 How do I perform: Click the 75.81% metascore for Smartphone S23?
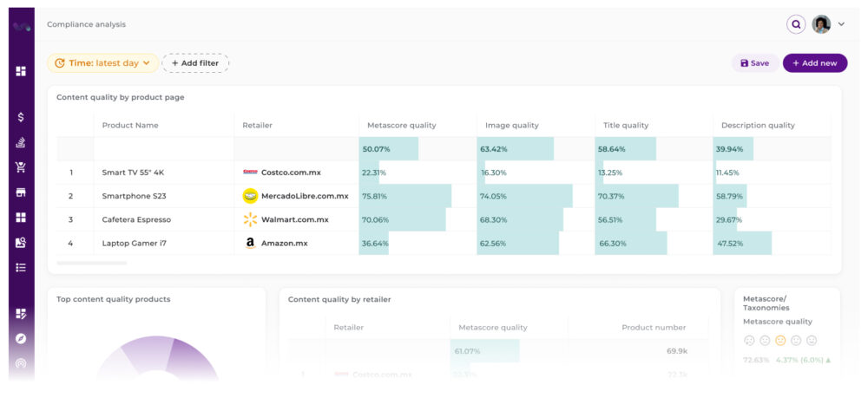pos(375,196)
